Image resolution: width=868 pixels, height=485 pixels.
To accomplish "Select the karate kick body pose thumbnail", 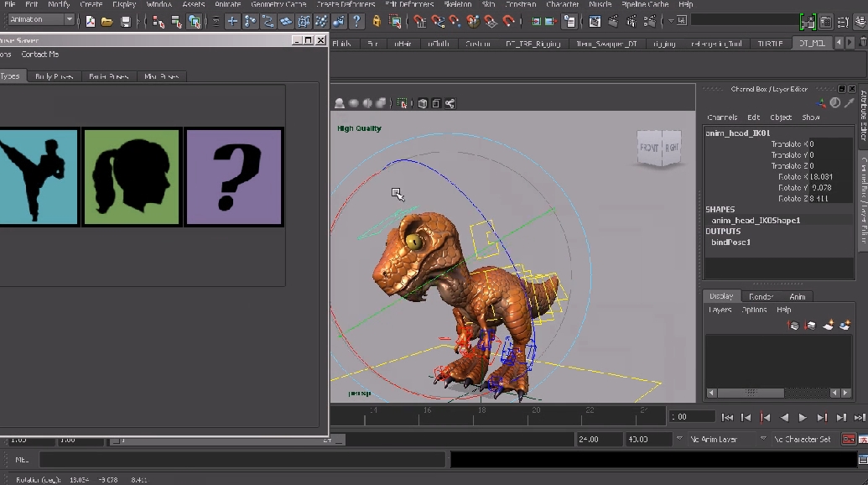I will tap(39, 177).
